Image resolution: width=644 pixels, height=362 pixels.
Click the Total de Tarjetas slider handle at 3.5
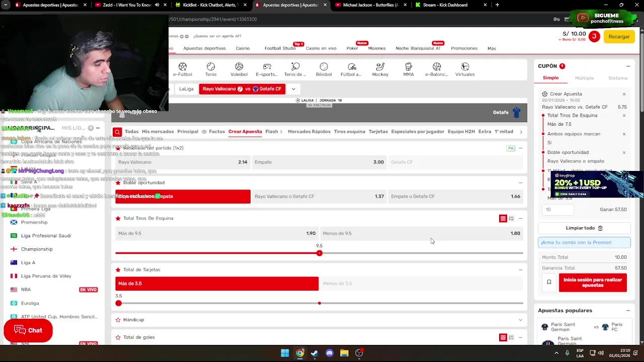point(119,303)
